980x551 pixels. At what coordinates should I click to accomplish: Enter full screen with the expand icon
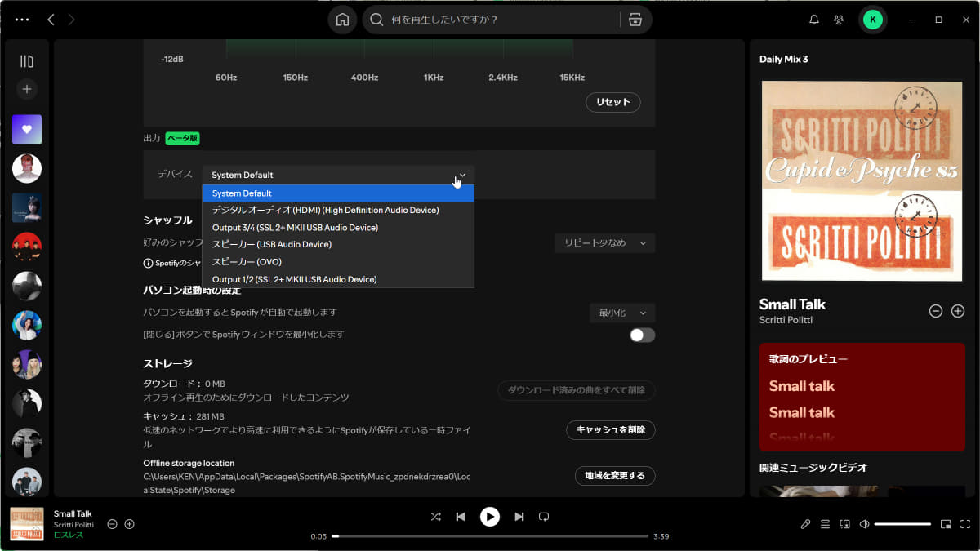(964, 524)
